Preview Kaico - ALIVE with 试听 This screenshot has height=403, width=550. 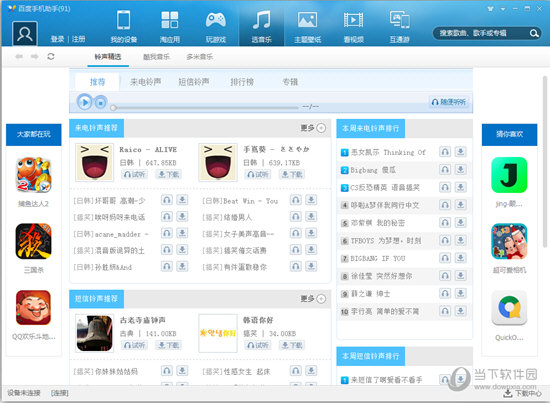[134, 174]
